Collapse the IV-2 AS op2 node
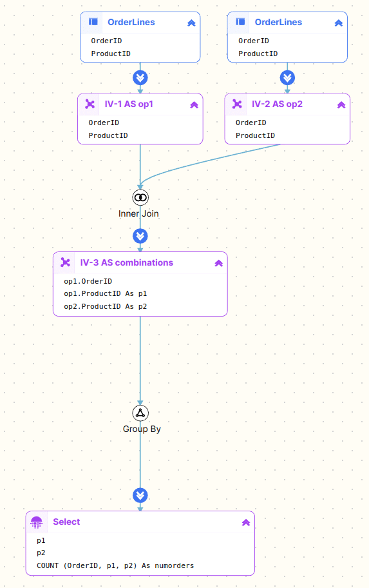The image size is (369, 588). (341, 104)
